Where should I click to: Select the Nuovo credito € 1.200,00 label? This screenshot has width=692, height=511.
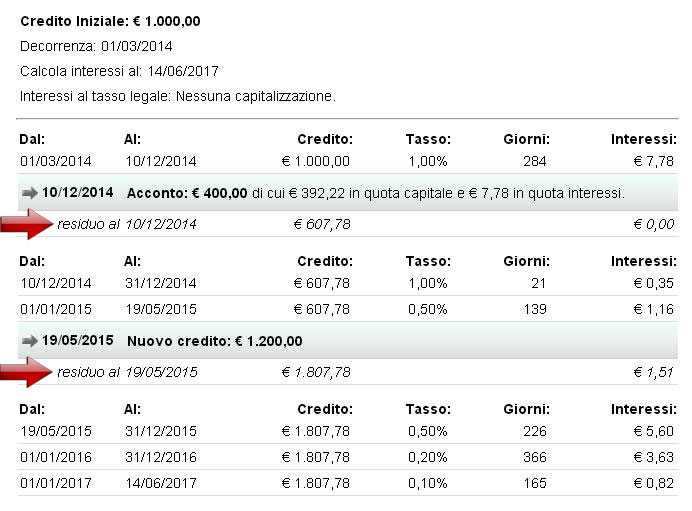214,341
